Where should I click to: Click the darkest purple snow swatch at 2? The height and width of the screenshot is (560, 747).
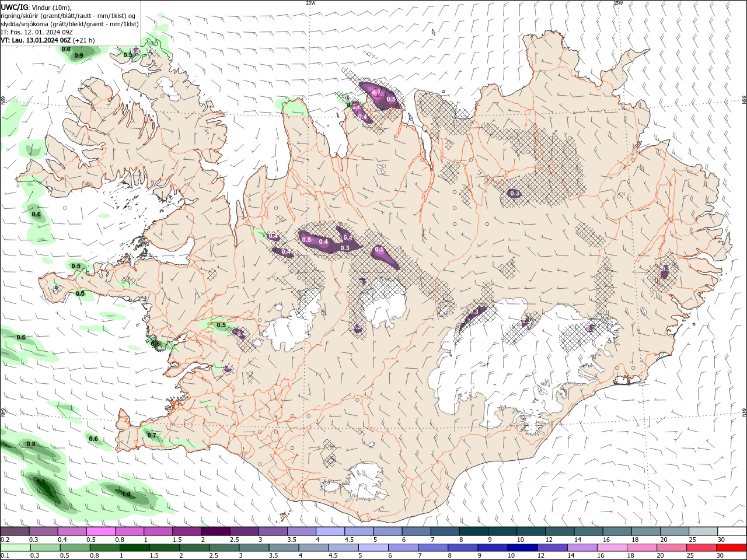215,531
